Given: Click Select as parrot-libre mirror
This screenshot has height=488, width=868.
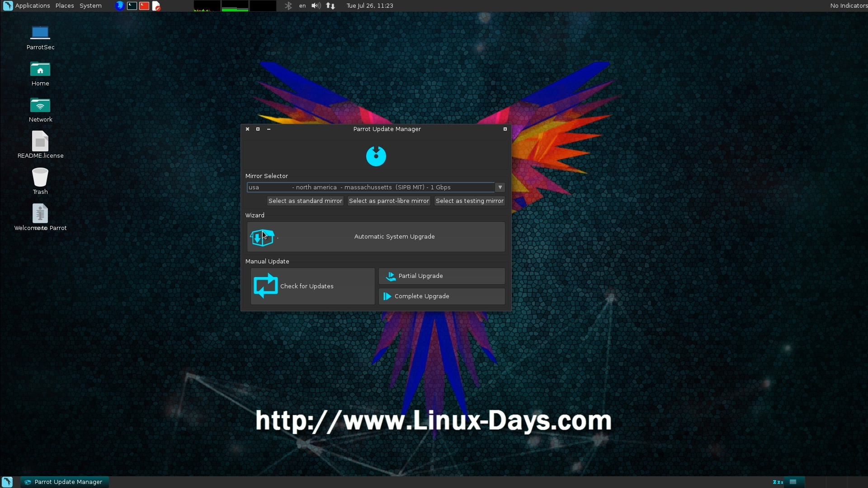Looking at the screenshot, I should point(389,201).
